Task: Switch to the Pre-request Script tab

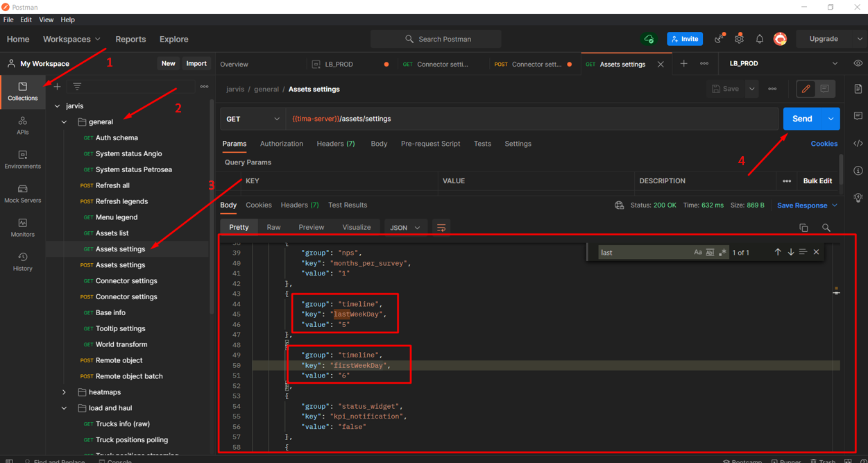Action: [430, 144]
